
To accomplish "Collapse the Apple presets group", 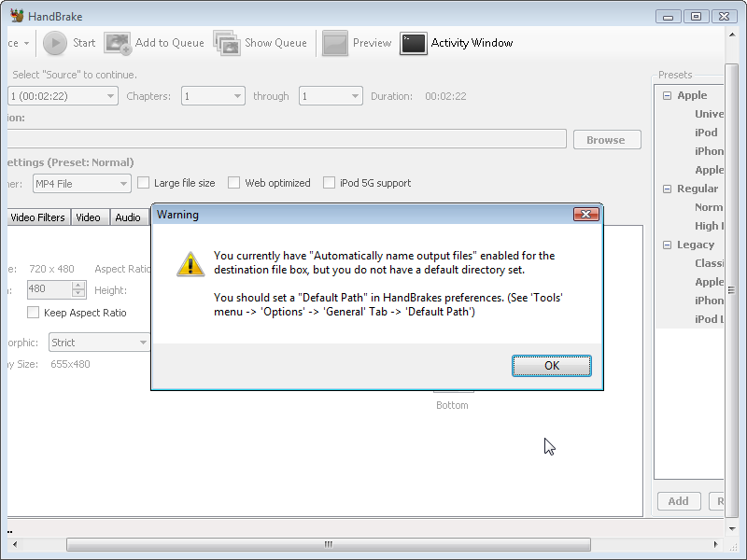I will click(667, 95).
